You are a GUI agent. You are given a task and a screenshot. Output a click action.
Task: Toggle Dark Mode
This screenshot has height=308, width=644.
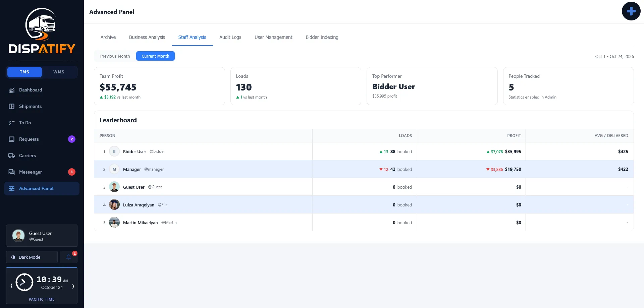coord(32,257)
